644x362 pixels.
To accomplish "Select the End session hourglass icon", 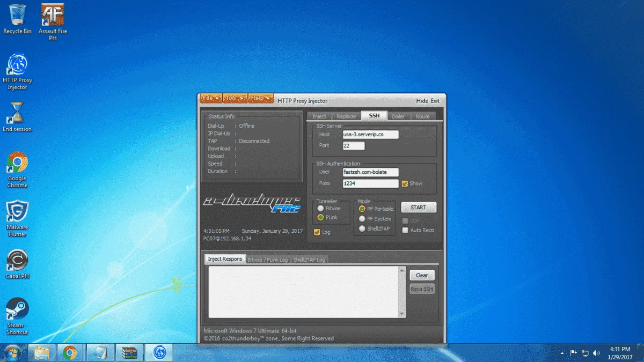I will (x=17, y=117).
